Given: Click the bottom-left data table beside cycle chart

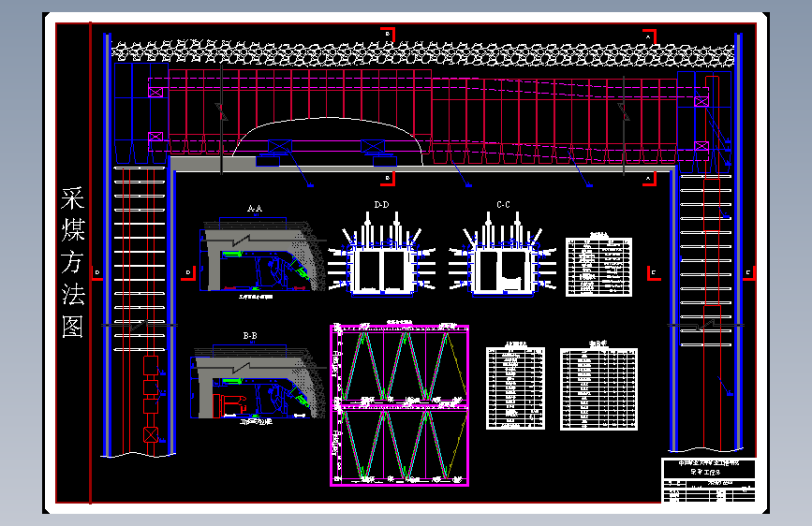Looking at the screenshot, I should 515,387.
